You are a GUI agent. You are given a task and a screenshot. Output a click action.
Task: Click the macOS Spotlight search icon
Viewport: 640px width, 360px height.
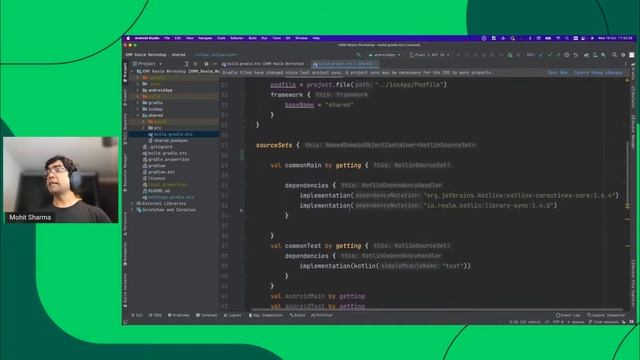567,38
